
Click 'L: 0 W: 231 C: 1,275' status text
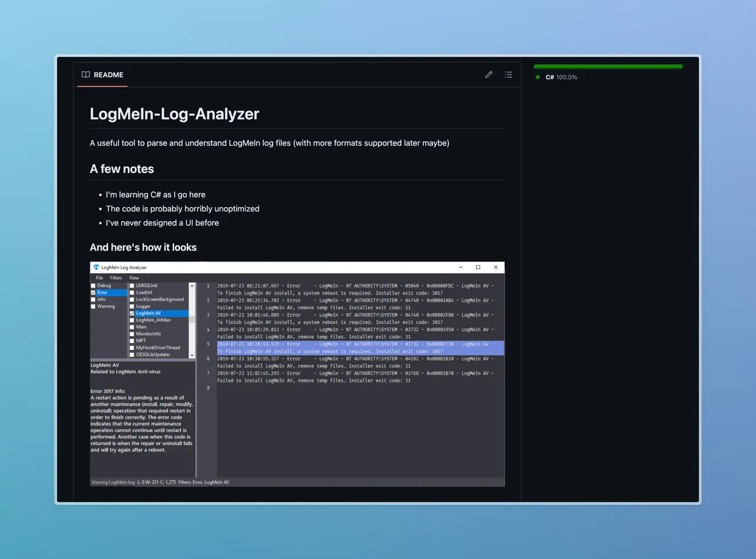coord(157,482)
